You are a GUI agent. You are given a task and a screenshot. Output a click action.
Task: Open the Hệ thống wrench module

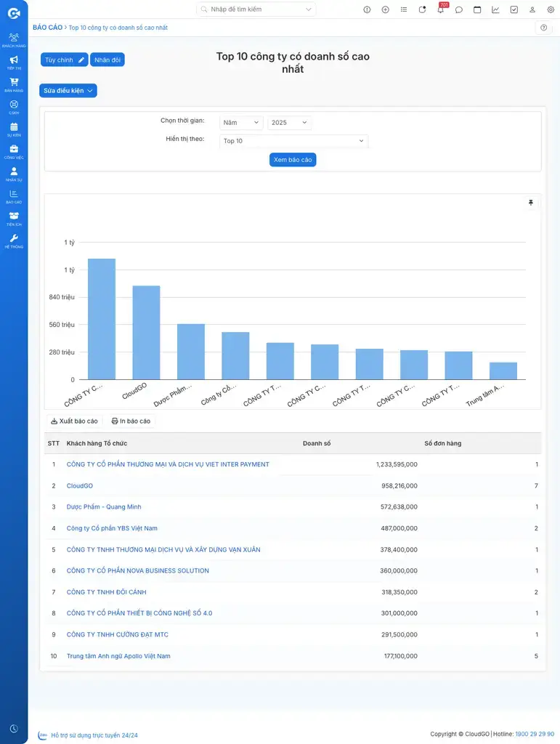click(14, 240)
